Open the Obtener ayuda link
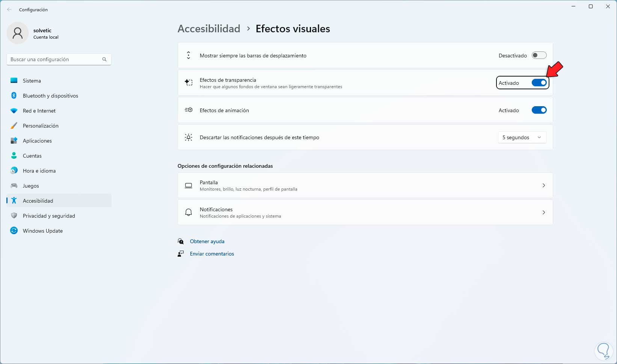The width and height of the screenshot is (617, 364). coord(207,241)
